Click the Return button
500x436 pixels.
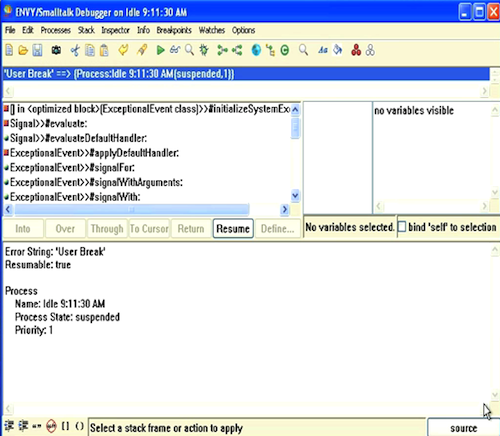pos(191,229)
